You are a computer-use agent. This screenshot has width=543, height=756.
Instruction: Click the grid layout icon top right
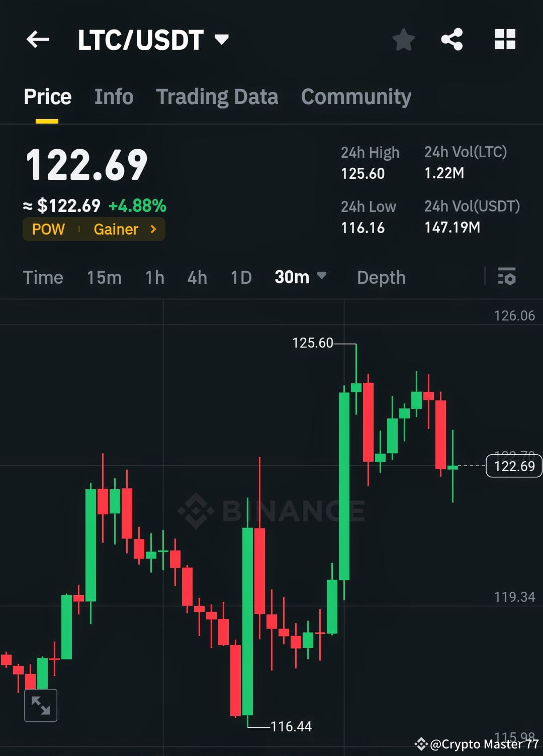pyautogui.click(x=505, y=40)
